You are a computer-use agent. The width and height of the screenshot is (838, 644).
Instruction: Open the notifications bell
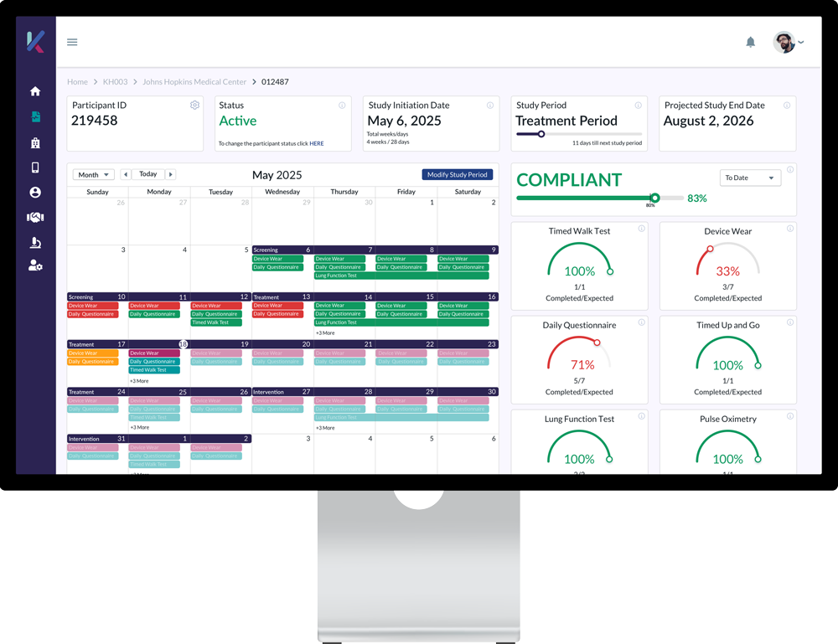750,42
